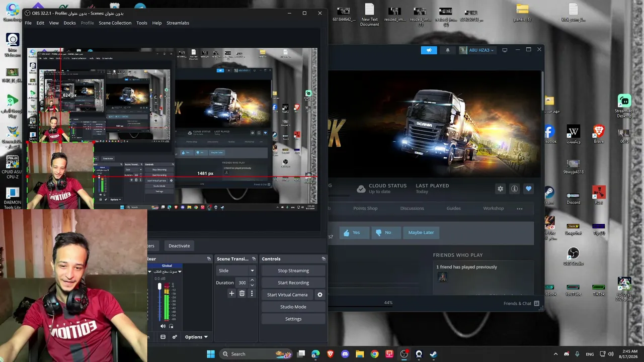The width and height of the screenshot is (644, 362).
Task: Click the taskbar Search box
Action: pos(257,354)
